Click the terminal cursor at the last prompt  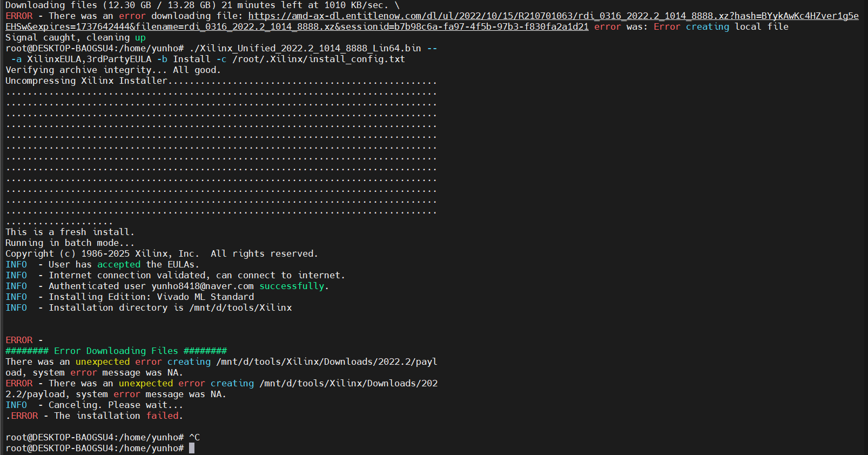click(192, 448)
